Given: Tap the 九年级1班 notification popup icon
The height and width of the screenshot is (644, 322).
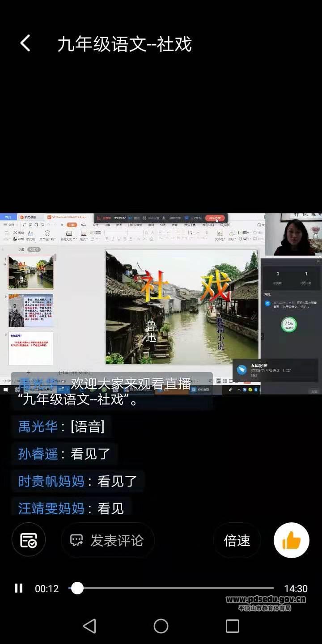Looking at the screenshot, I should click(242, 370).
